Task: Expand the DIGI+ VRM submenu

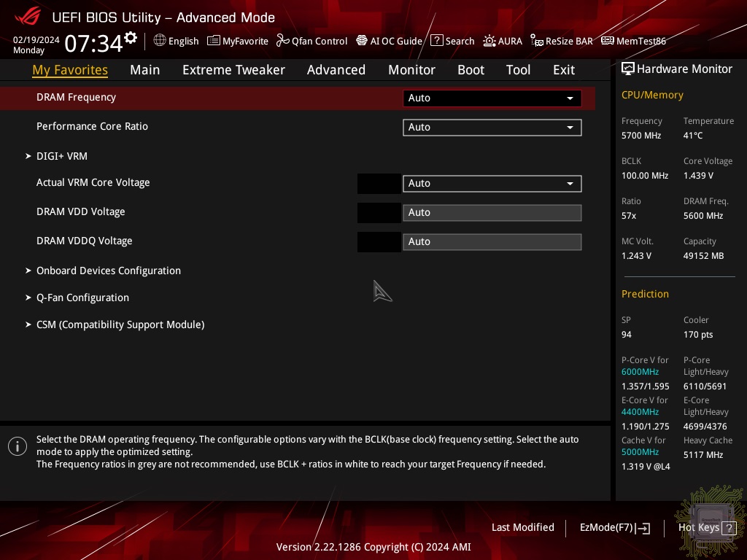Action: (62, 156)
